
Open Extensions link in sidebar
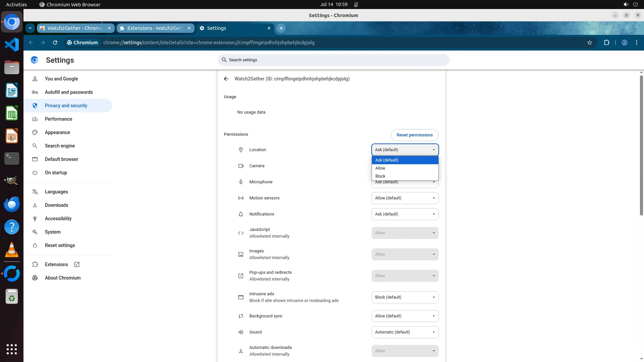[x=56, y=264]
